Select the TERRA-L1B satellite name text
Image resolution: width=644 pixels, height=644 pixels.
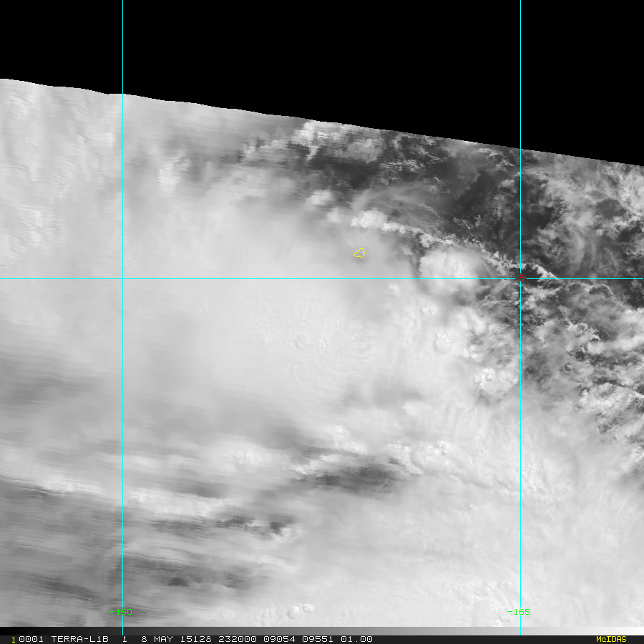coord(79,639)
